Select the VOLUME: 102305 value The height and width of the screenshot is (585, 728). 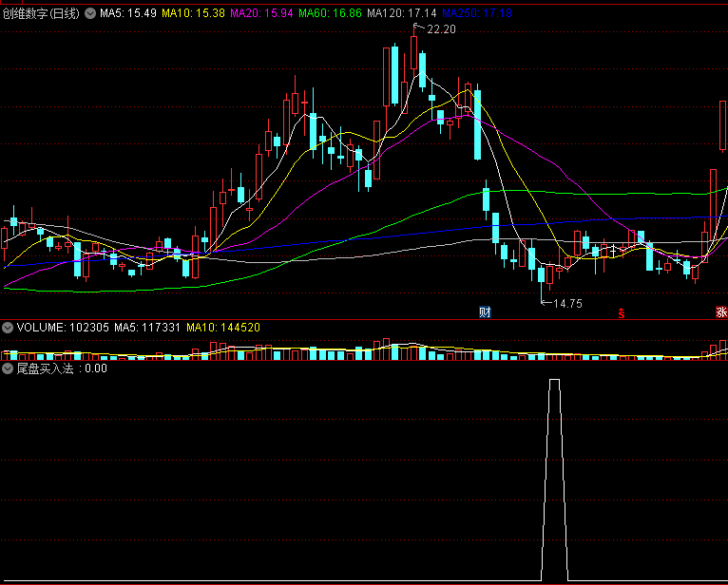[63, 328]
